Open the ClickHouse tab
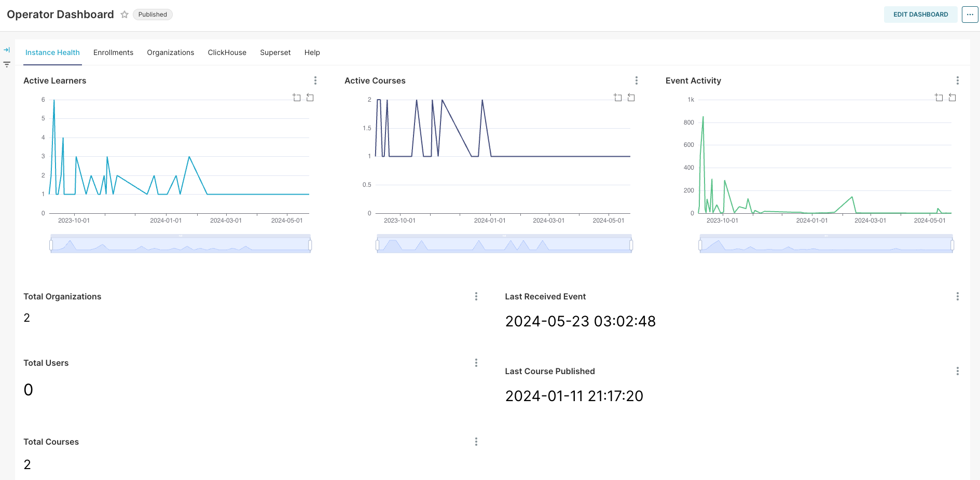Image resolution: width=980 pixels, height=480 pixels. click(x=227, y=52)
